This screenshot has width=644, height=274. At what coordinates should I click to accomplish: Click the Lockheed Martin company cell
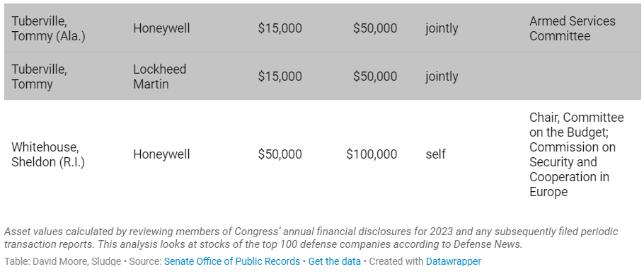point(160,76)
